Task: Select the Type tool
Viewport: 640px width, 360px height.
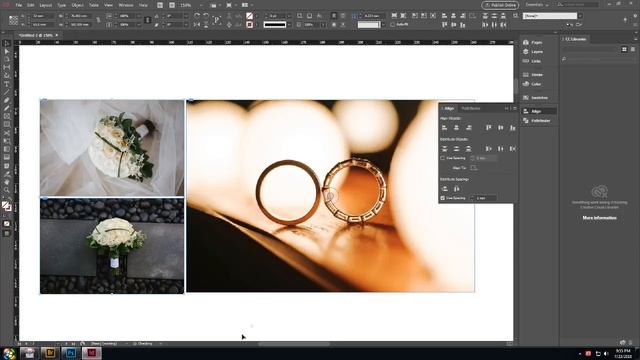Action: [7, 84]
